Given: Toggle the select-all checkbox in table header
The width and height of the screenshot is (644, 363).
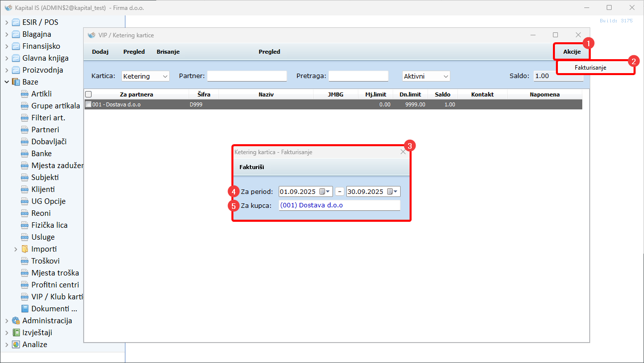Looking at the screenshot, I should coord(88,94).
